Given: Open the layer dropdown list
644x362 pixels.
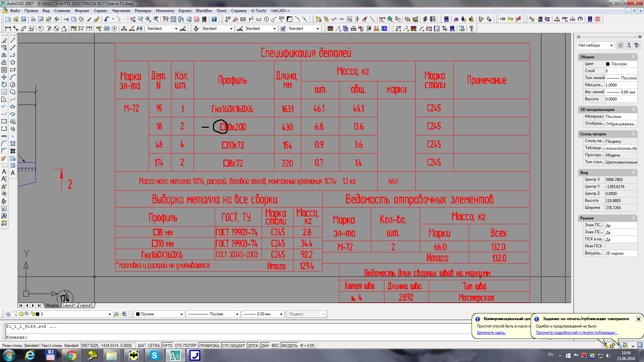Looking at the screenshot, I should 109,314.
